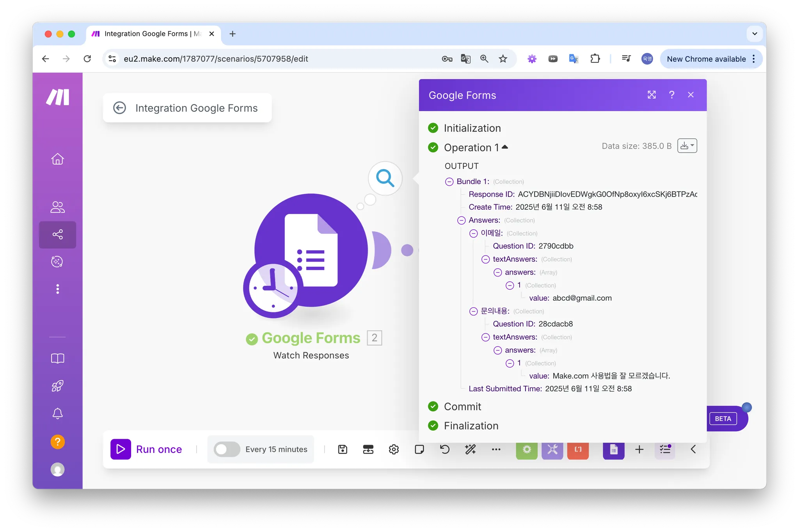Select the Google Forms module circle

[311, 250]
